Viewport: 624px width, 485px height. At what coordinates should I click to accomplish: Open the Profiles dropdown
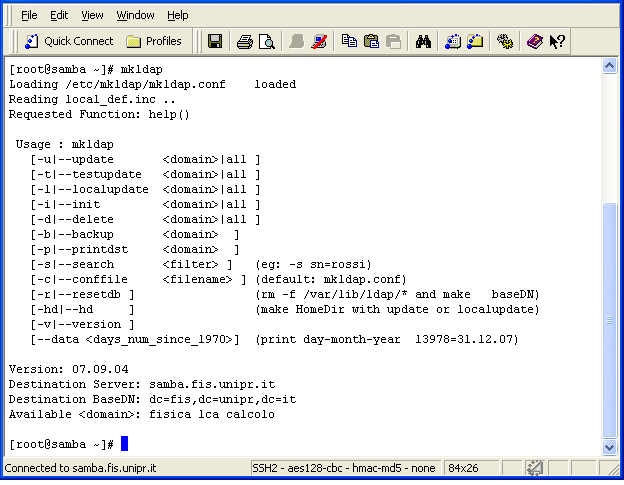tap(154, 41)
